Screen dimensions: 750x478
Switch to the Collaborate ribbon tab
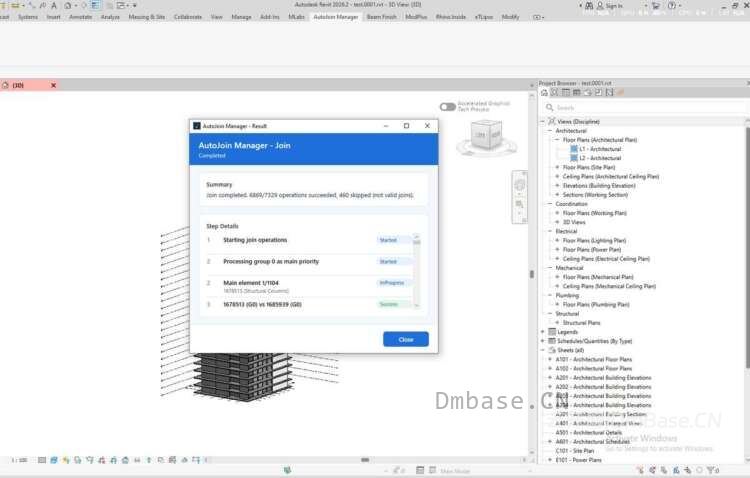tap(188, 17)
